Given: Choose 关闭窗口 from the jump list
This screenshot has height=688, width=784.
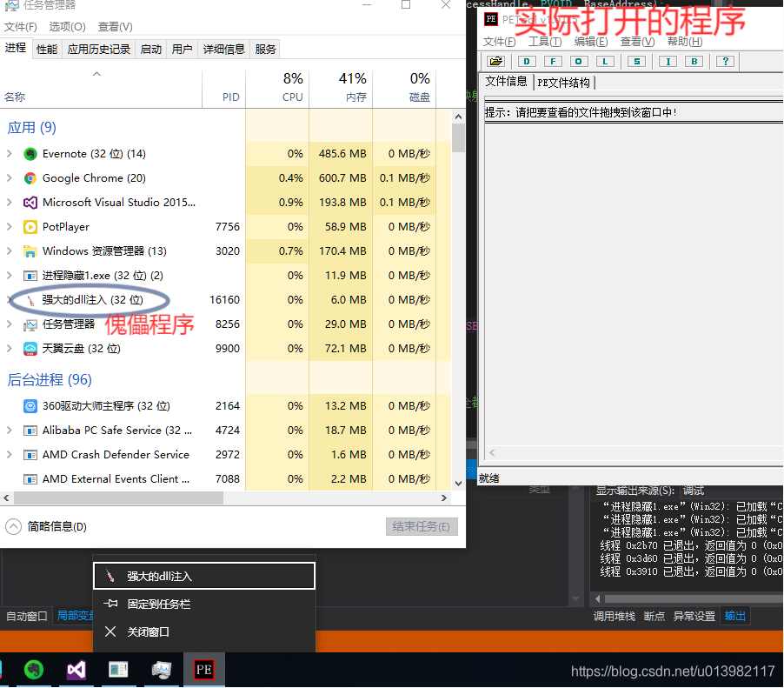Looking at the screenshot, I should point(204,632).
